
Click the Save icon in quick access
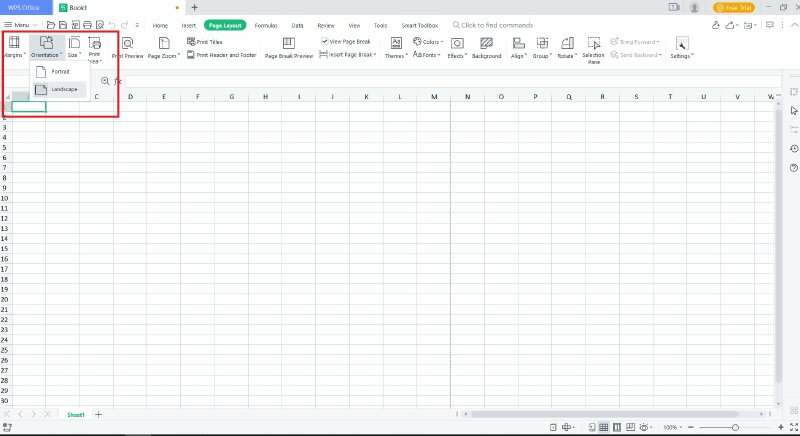[x=63, y=25]
